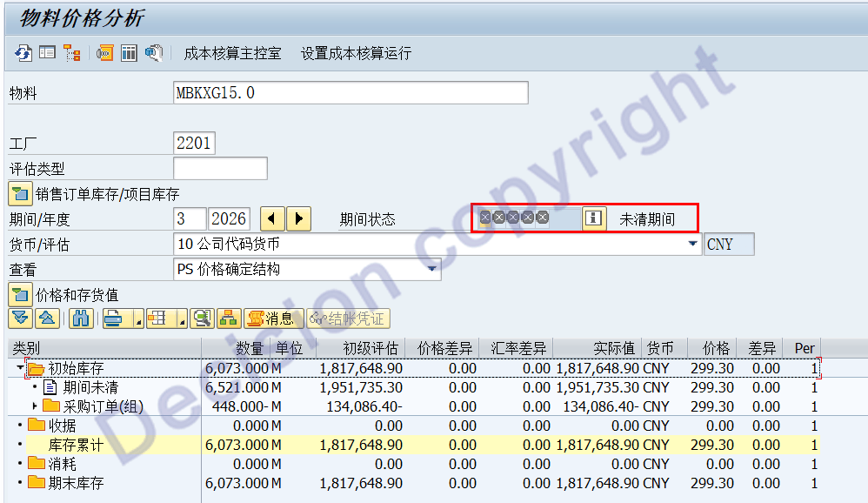Image resolution: width=868 pixels, height=503 pixels.
Task: Open the print options dropdown arrow
Action: (x=139, y=319)
